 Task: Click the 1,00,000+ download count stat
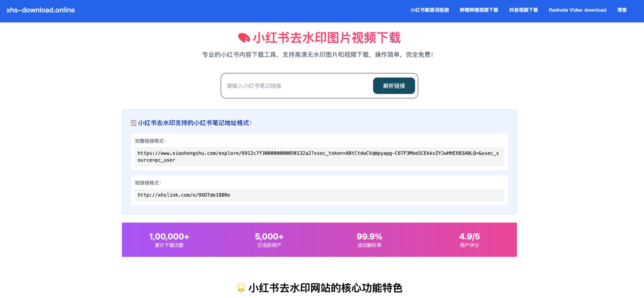(x=169, y=236)
